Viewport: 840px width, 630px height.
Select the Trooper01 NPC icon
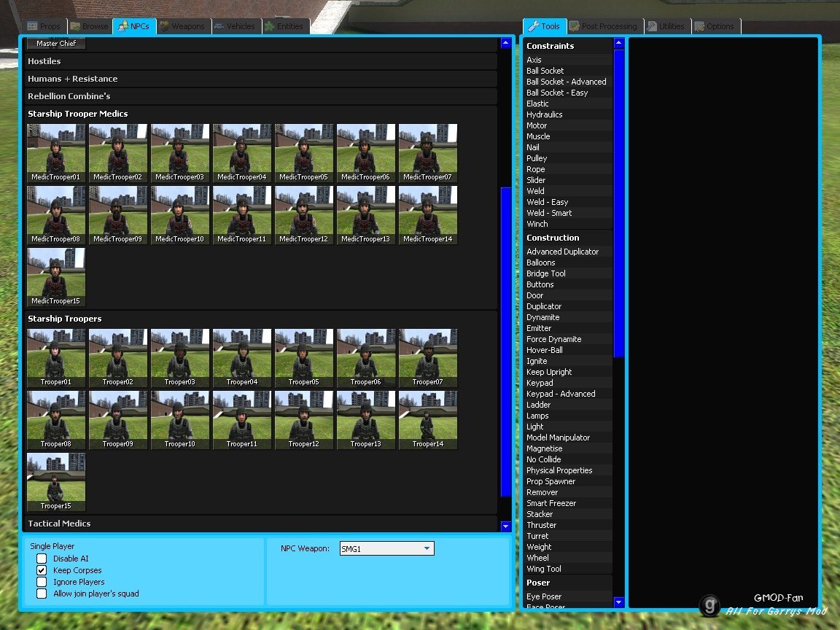coord(56,357)
